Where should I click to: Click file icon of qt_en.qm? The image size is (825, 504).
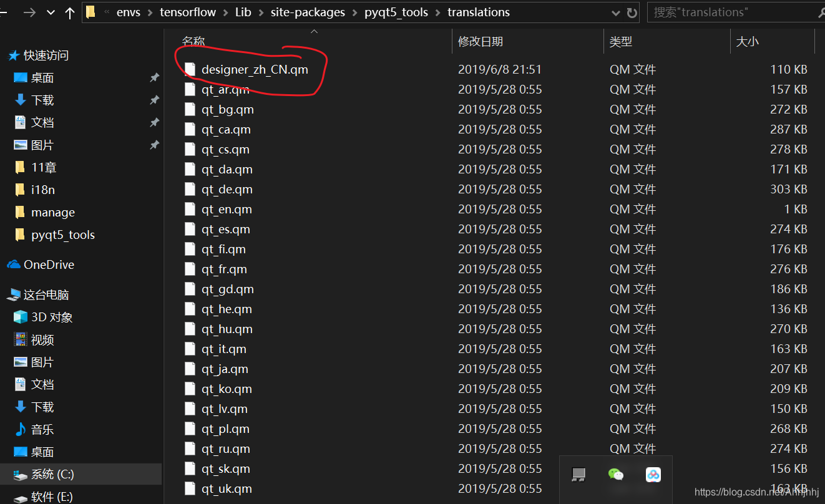click(x=190, y=209)
